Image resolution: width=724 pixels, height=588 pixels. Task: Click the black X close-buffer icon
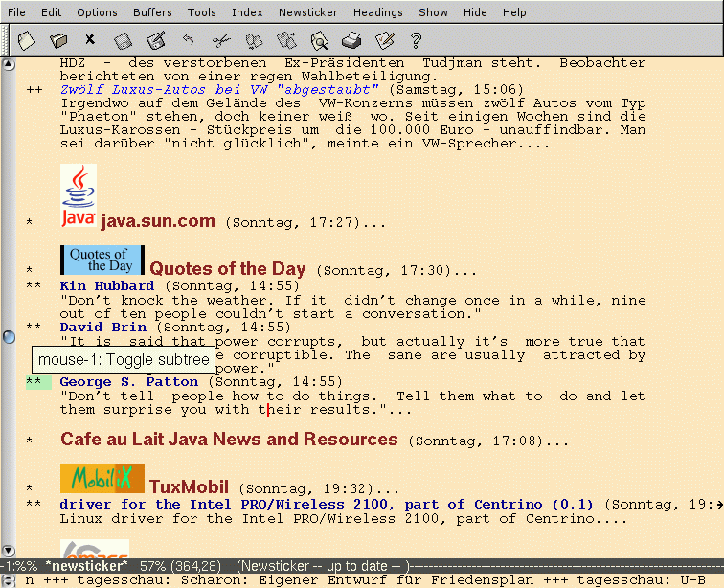90,40
